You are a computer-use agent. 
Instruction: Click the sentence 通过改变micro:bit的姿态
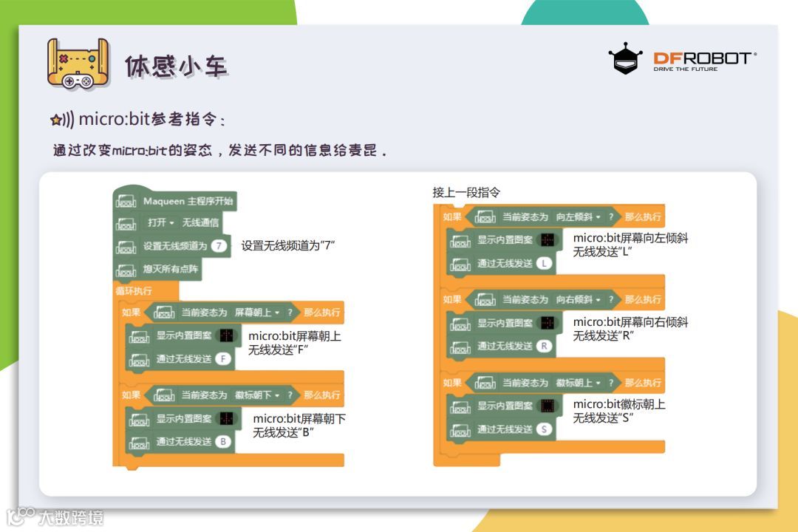click(x=132, y=150)
